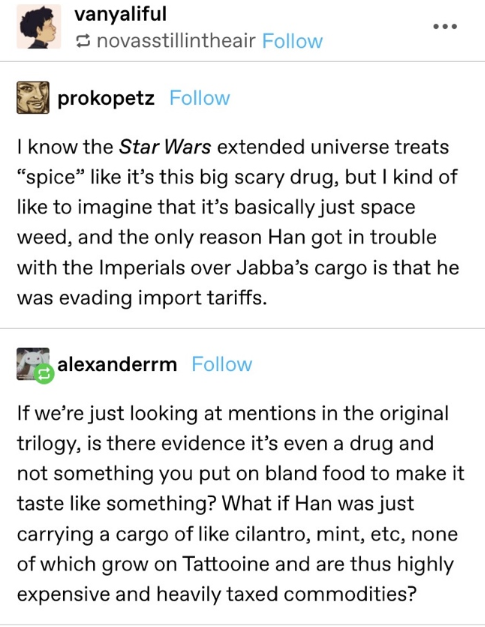Click the italic Star Wars text
485x627 pixels.
pyautogui.click(x=165, y=147)
